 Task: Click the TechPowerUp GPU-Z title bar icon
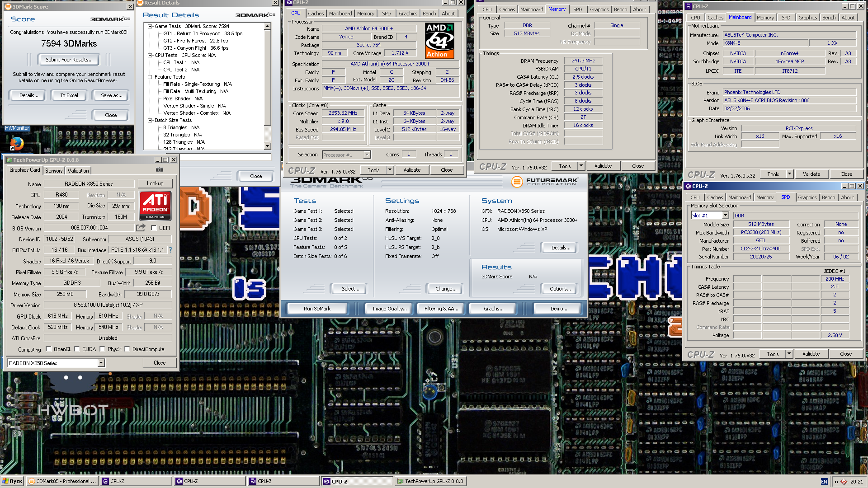[x=9, y=160]
